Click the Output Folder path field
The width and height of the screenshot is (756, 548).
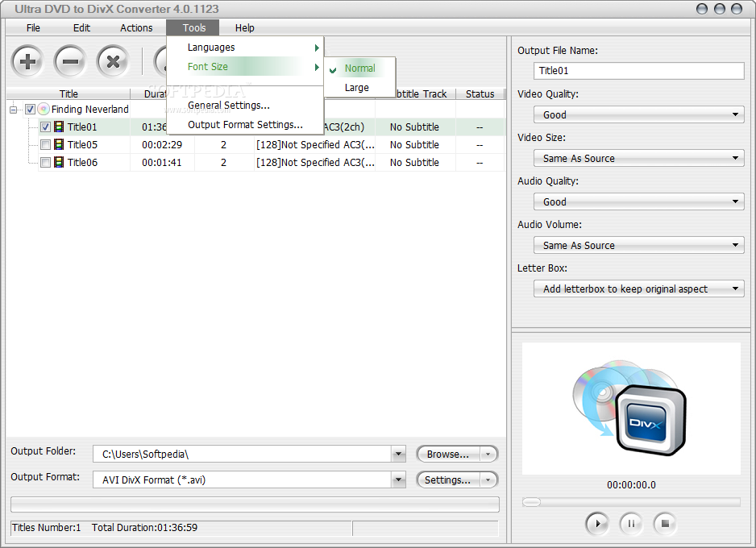(x=242, y=454)
